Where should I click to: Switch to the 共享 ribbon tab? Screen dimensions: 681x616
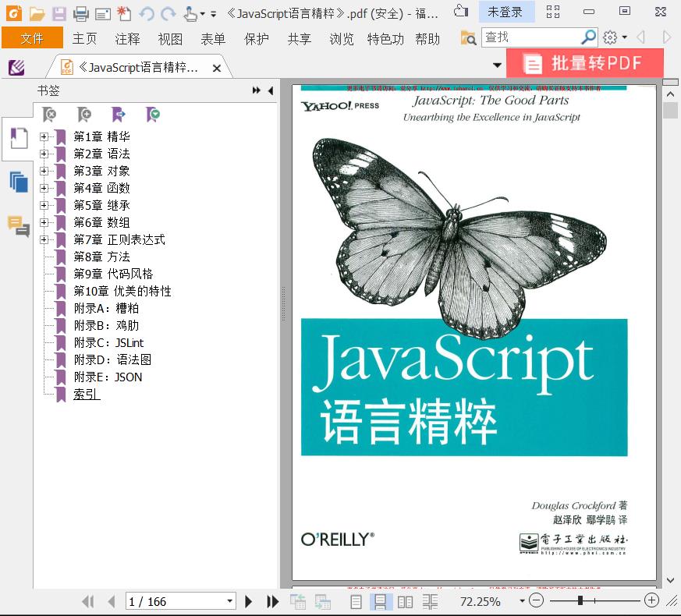point(300,39)
